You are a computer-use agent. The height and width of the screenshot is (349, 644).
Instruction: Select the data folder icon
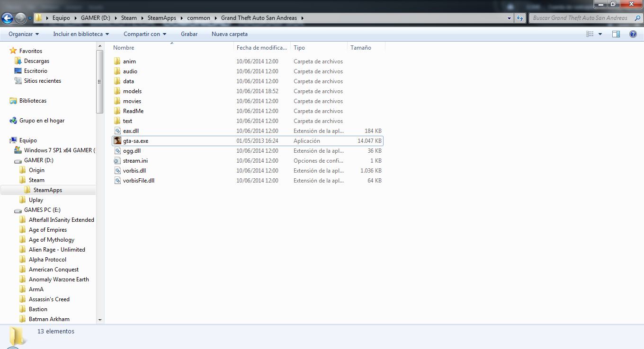point(117,81)
